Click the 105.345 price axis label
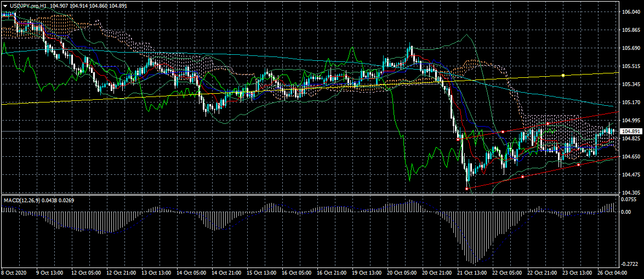The height and width of the screenshot is (279, 644). point(631,84)
